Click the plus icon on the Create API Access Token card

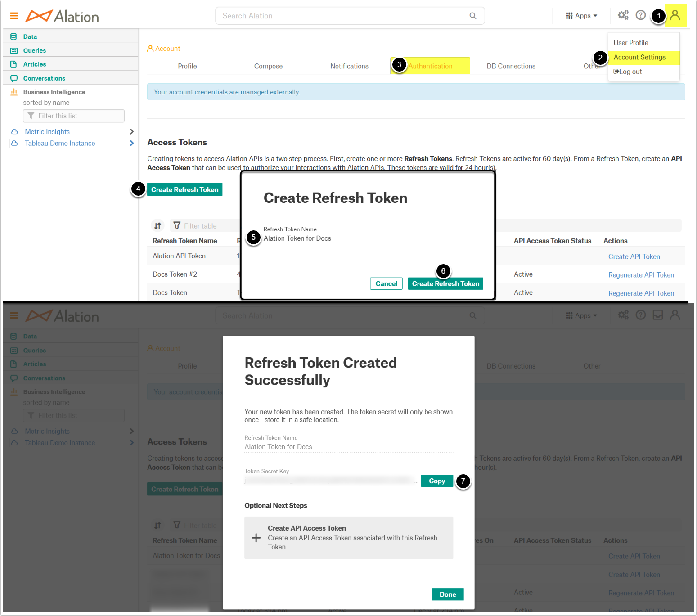(x=256, y=538)
